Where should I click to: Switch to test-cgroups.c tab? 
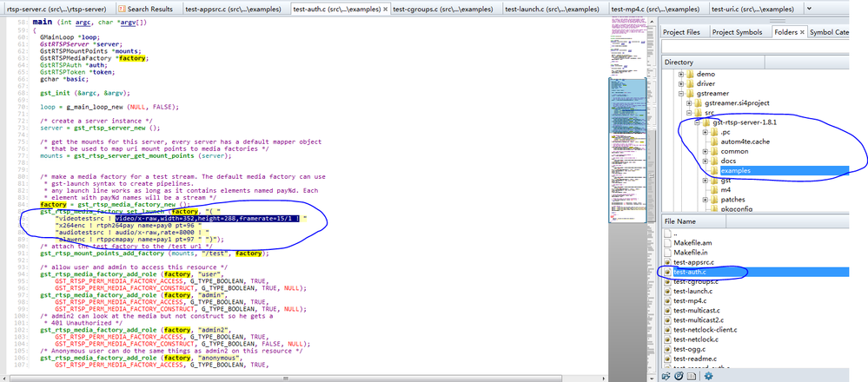pyautogui.click(x=447, y=9)
